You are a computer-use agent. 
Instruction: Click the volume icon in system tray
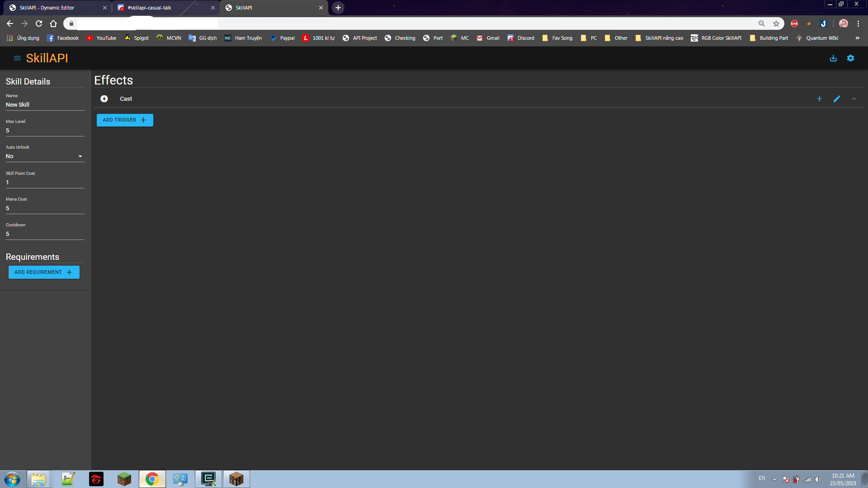coord(818,479)
